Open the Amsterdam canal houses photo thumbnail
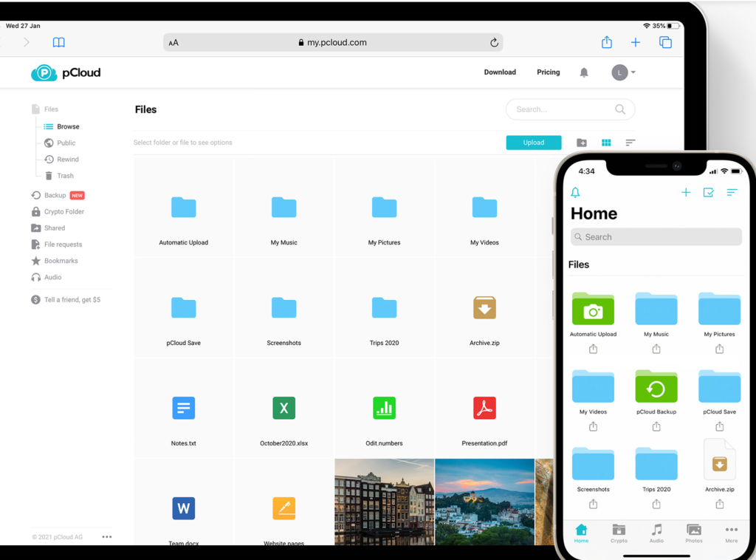This screenshot has width=756, height=560. (384, 502)
